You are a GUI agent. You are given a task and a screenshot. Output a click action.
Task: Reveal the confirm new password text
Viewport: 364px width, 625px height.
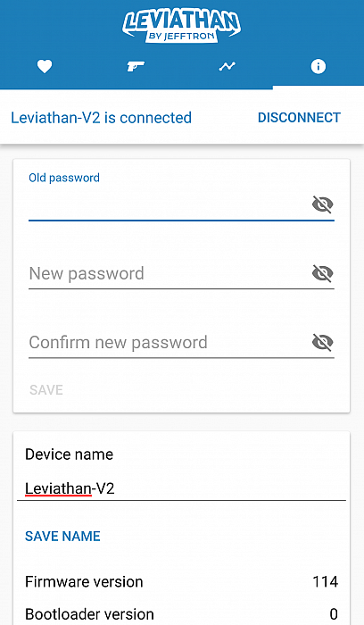click(322, 342)
